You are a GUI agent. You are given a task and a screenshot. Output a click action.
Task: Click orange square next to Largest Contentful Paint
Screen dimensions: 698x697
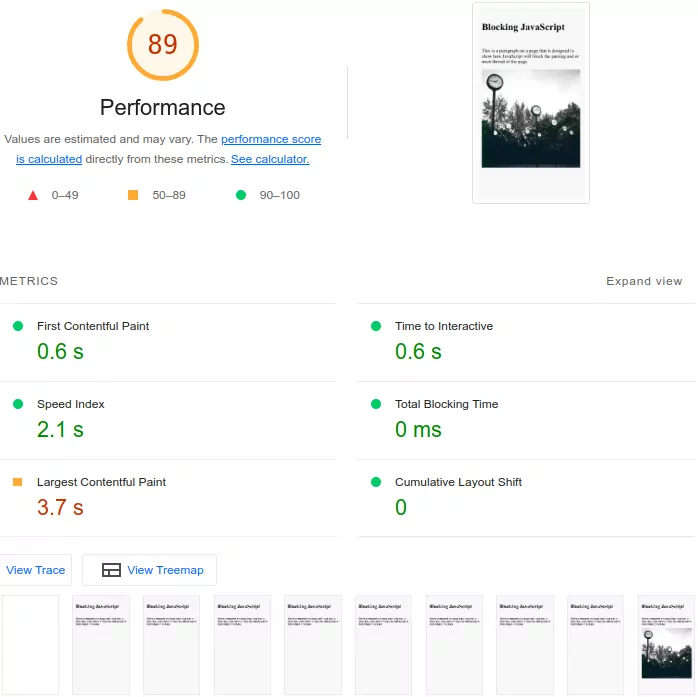point(17,482)
